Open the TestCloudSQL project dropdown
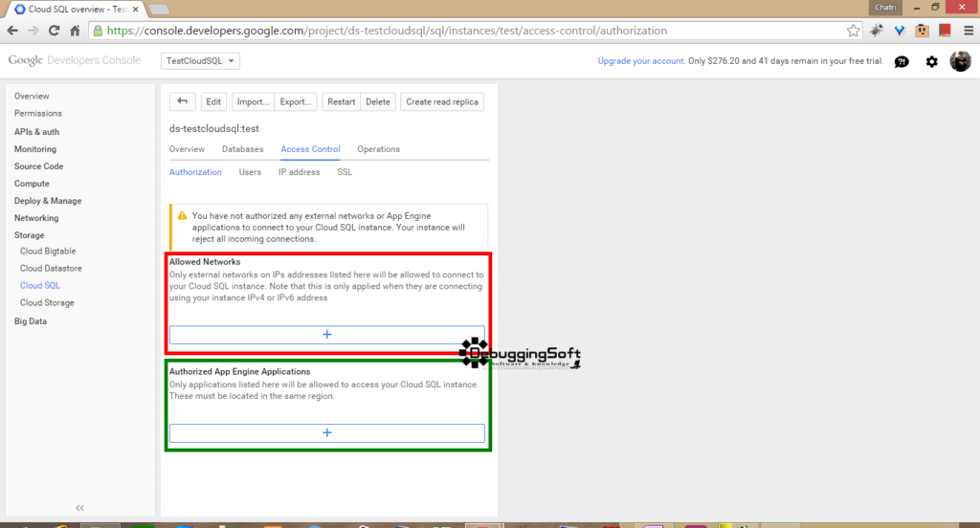The width and height of the screenshot is (980, 528). pos(201,60)
